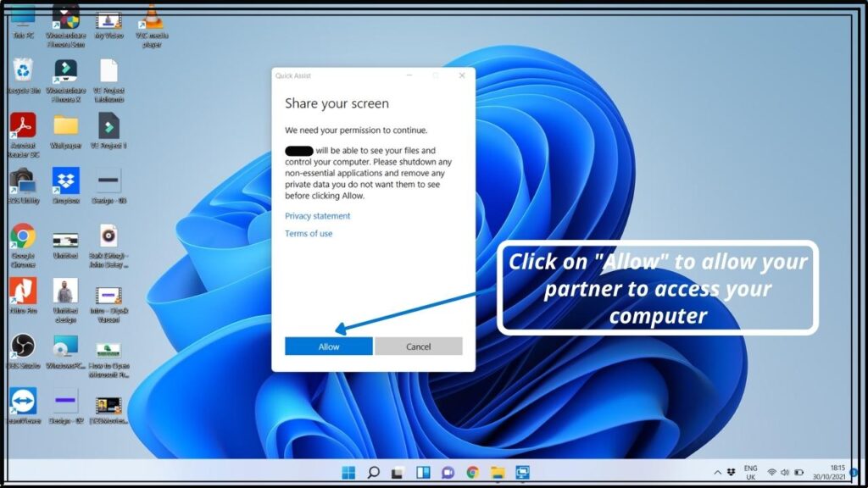Open the Widgets panel from the taskbar

(423, 473)
